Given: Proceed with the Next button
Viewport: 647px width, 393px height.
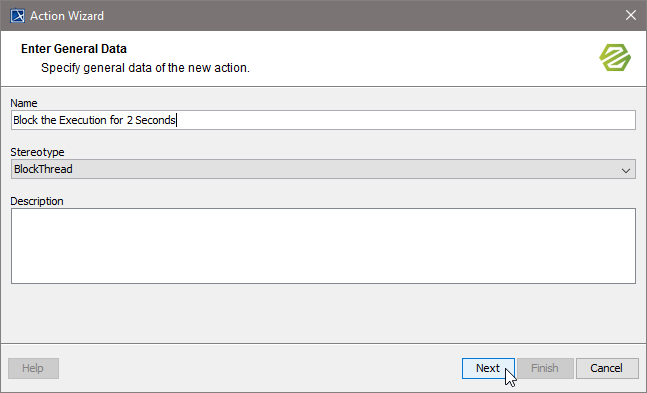Looking at the screenshot, I should point(488,368).
